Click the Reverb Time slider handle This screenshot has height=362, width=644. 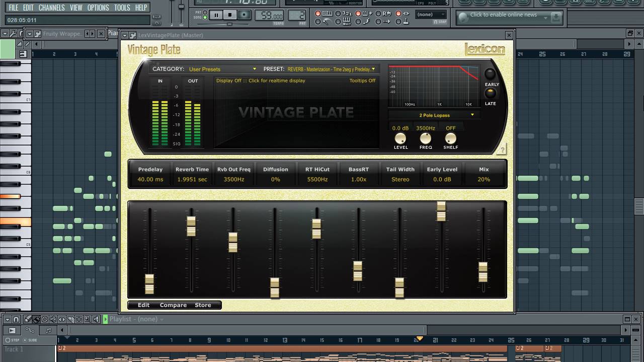(x=191, y=226)
